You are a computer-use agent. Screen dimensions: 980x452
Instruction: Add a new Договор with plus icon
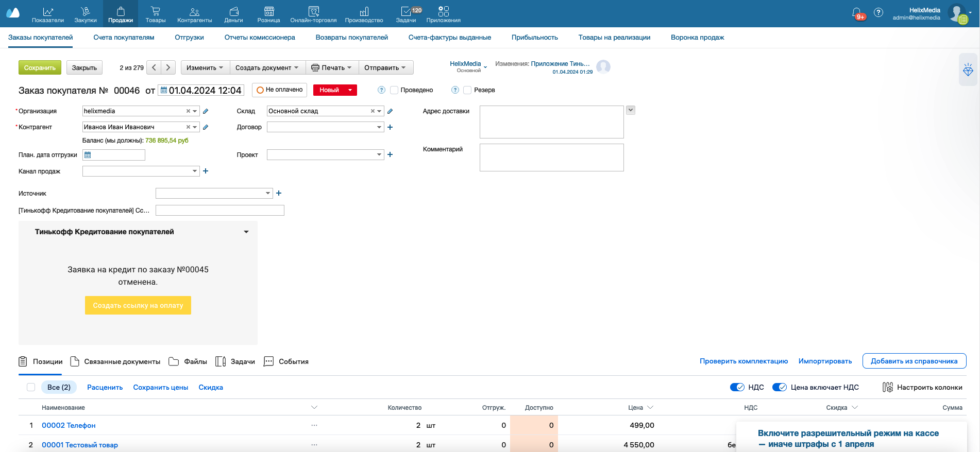click(x=390, y=127)
